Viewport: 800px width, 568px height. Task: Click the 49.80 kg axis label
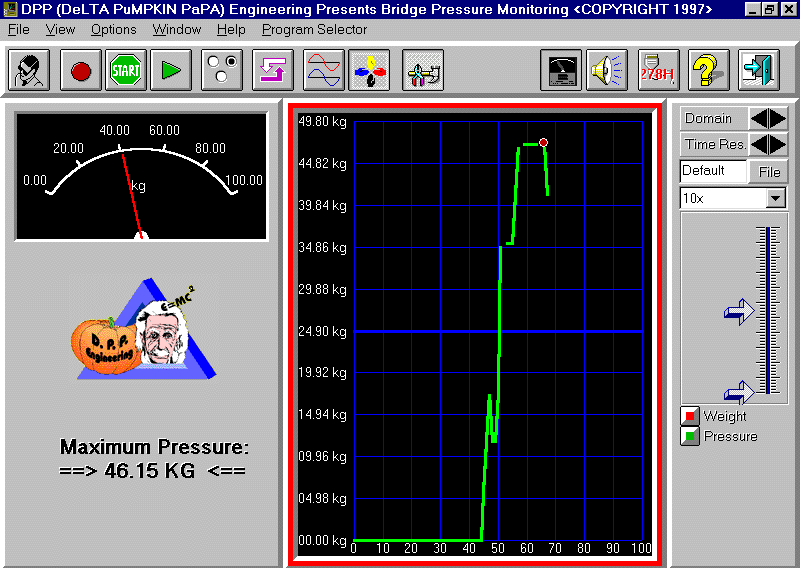[322, 121]
